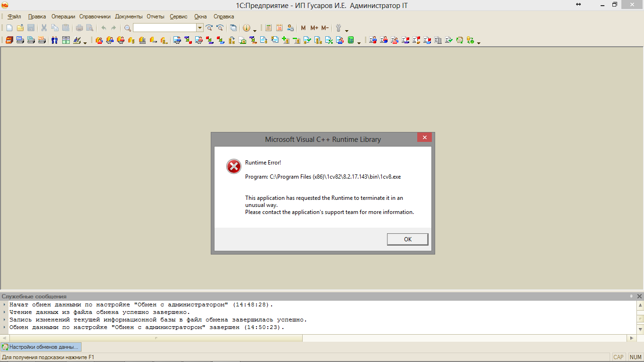
Task: Click the Save floppy disk icon
Action: pyautogui.click(x=31, y=28)
